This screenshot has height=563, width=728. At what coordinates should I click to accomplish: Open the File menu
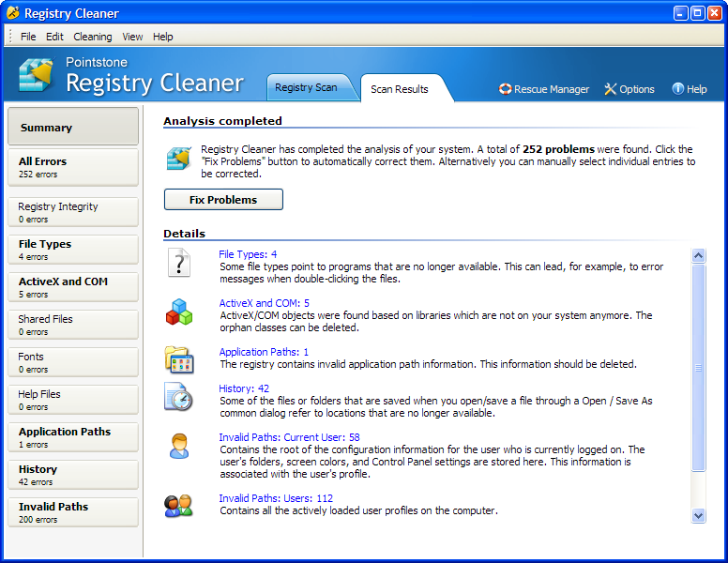[x=28, y=37]
